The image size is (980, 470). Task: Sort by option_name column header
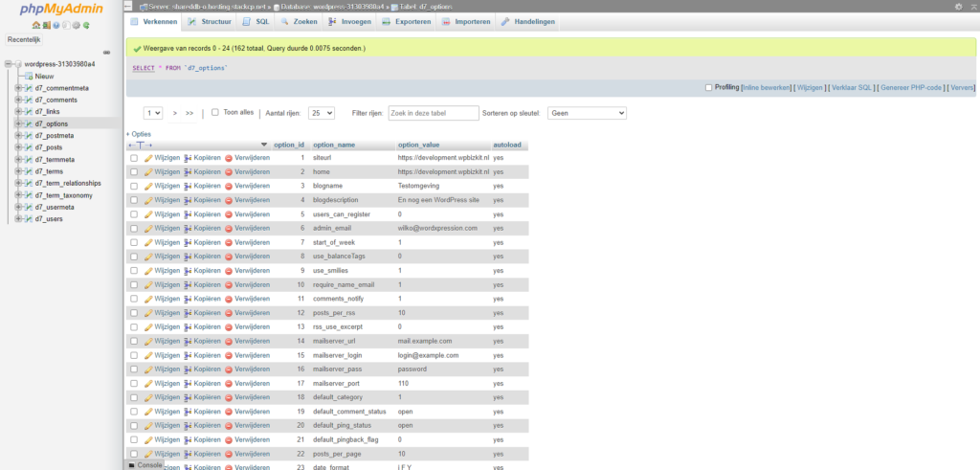pyautogui.click(x=334, y=145)
